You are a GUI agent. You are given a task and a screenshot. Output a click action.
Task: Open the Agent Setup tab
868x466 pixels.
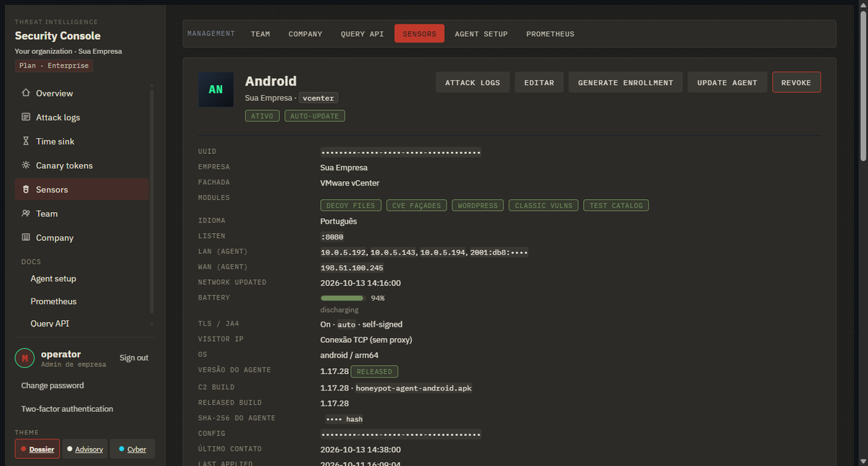pos(481,34)
